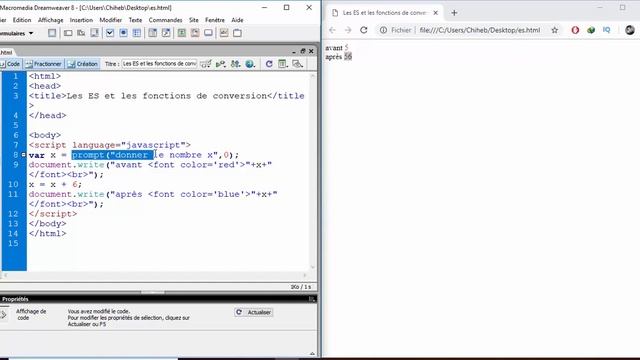Insert a Button form element
Image resolution: width=640 pixels, height=360 pixels.
(x=209, y=33)
